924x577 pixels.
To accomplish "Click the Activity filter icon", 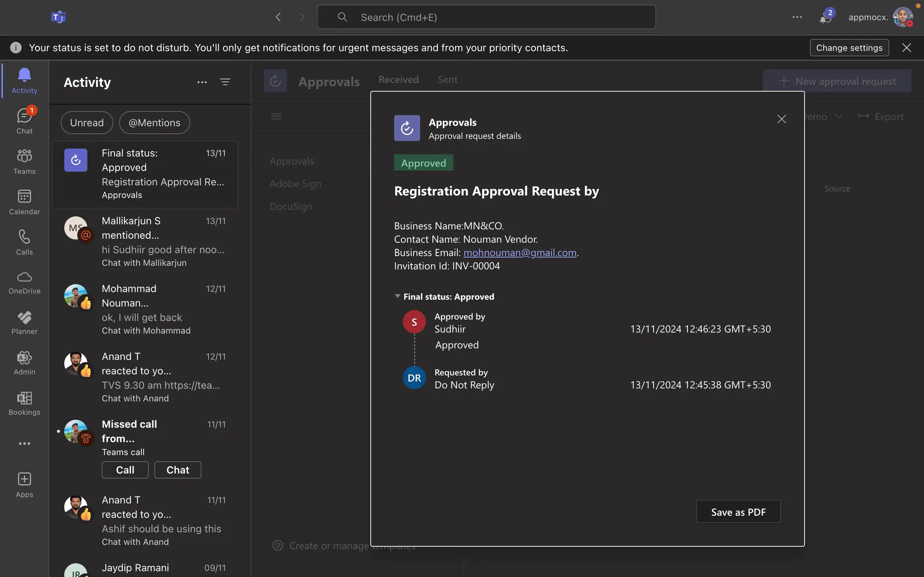I will 225,82.
